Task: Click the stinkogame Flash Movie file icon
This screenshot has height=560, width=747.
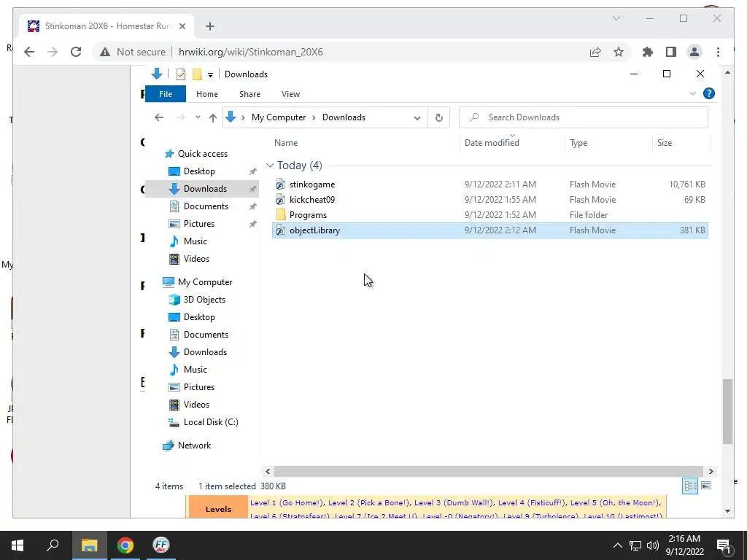Action: [281, 184]
